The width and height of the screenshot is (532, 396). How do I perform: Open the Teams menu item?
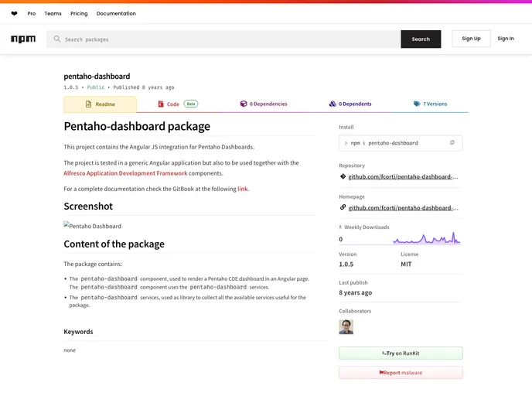click(x=53, y=14)
